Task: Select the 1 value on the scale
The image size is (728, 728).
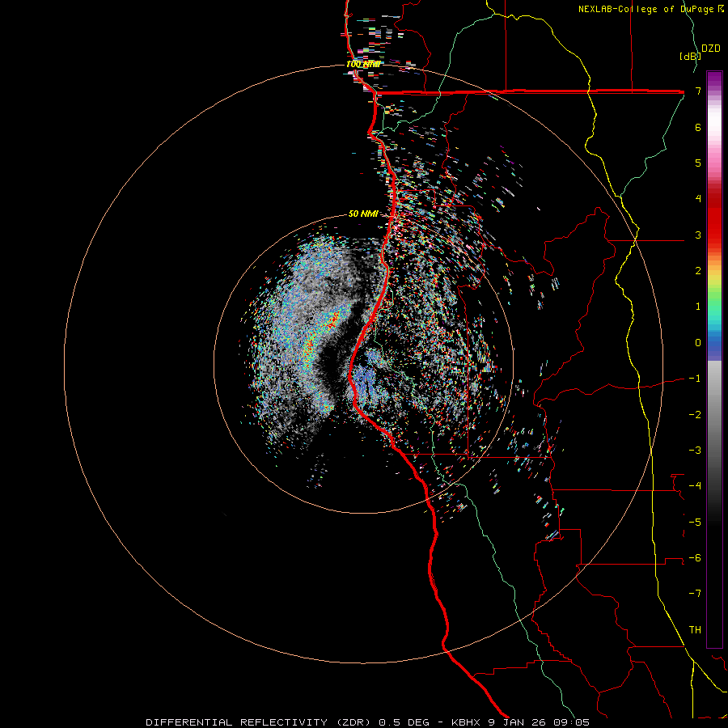Action: pyautogui.click(x=698, y=307)
